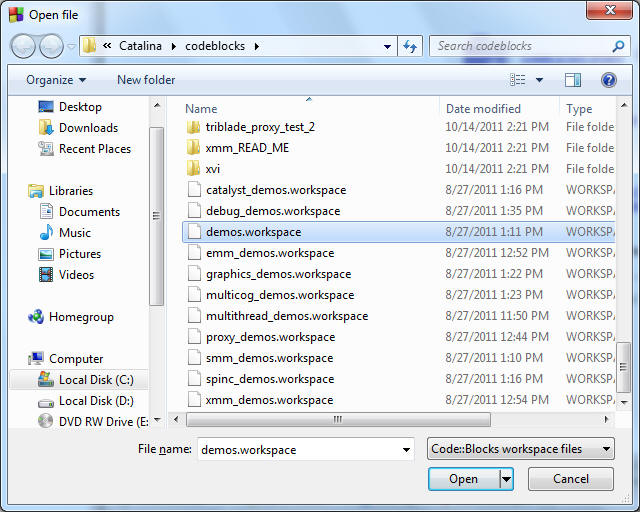Select smm_demos.workspace file
This screenshot has width=640, height=512.
click(x=269, y=358)
